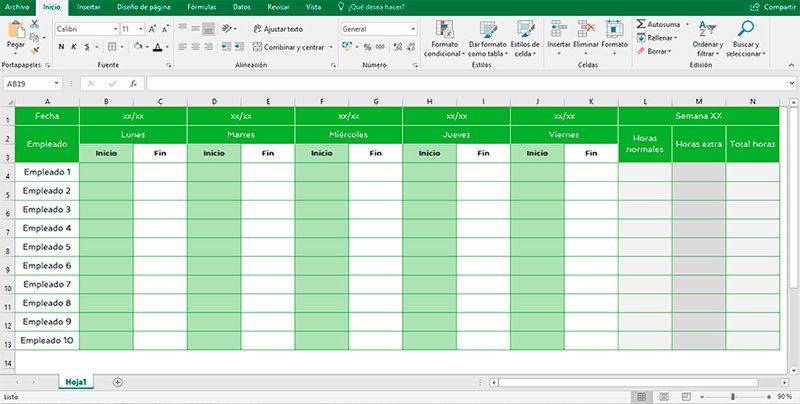Click the Cortar scissors icon
The height and width of the screenshot is (404, 800).
(x=37, y=22)
